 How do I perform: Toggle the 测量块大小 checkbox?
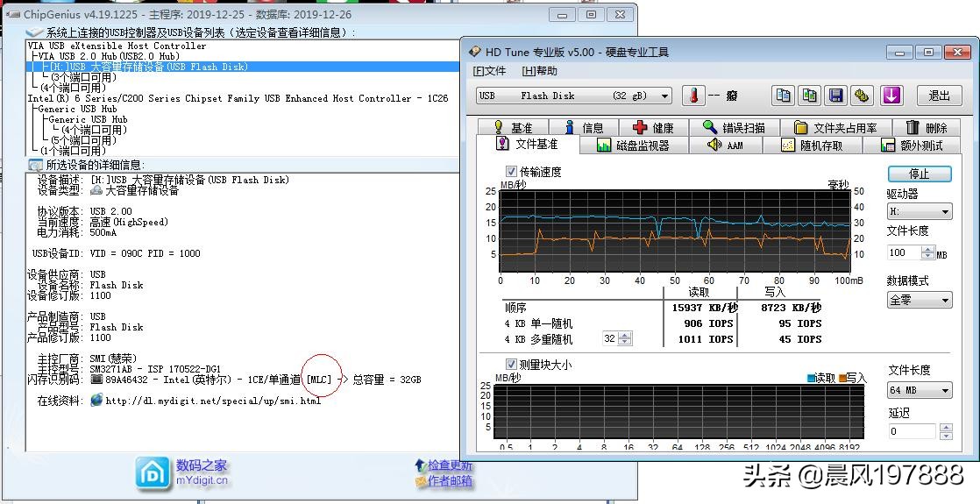point(511,364)
